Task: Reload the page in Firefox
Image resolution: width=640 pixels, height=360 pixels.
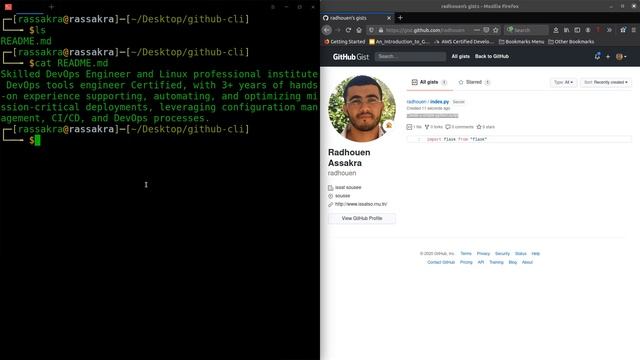Action: pos(348,30)
